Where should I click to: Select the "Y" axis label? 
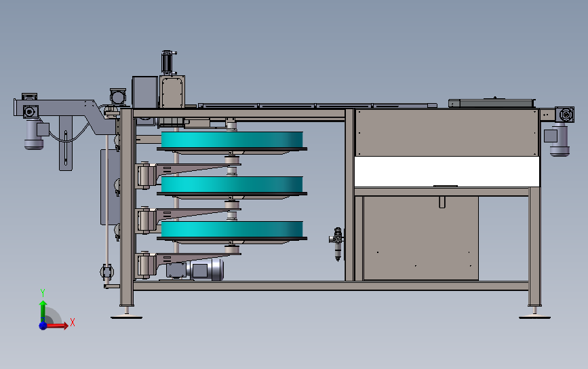click(x=43, y=292)
